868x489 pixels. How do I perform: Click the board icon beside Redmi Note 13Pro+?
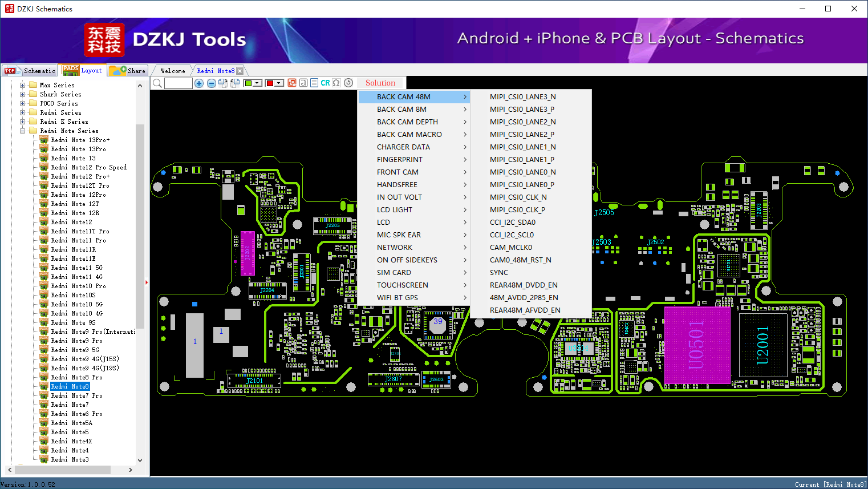tap(44, 140)
